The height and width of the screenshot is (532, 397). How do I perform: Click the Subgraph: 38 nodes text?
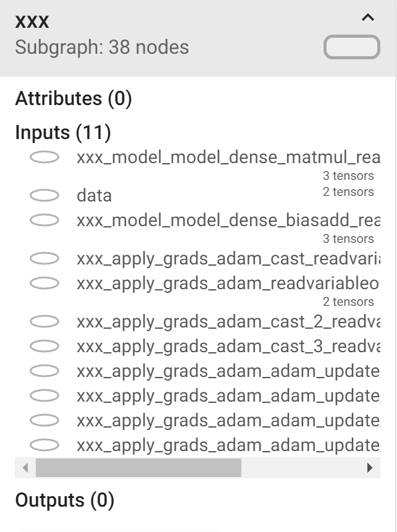pyautogui.click(x=102, y=47)
